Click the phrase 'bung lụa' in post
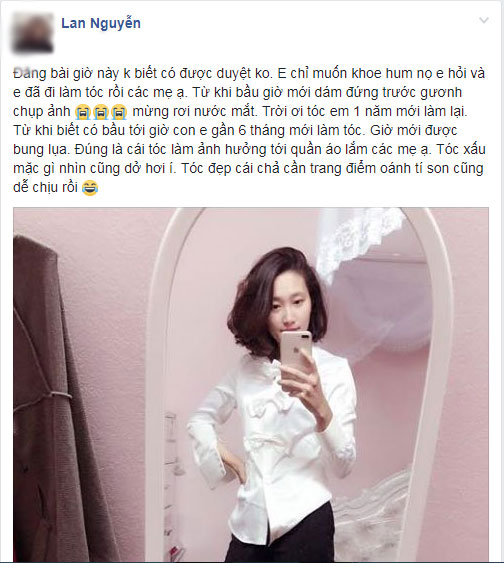Viewport: 504px width, 563px height. click(x=40, y=149)
